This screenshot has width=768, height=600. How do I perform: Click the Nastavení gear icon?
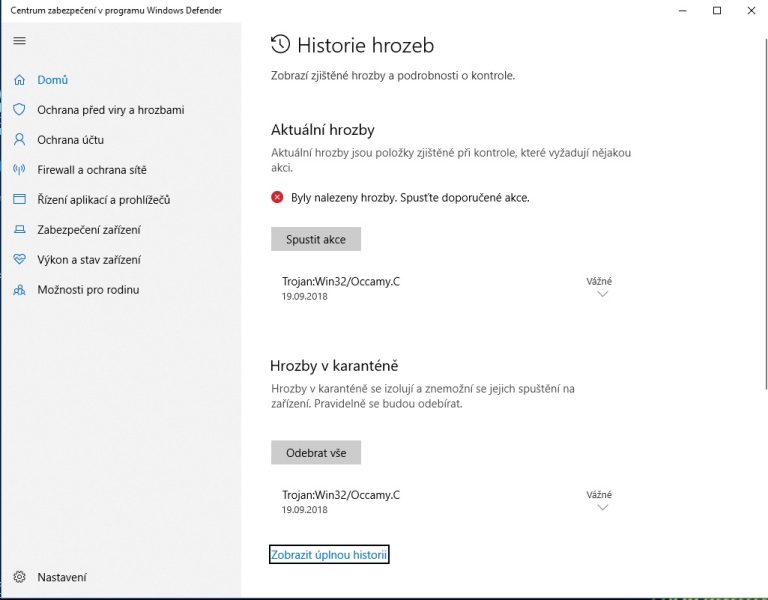tap(19, 577)
